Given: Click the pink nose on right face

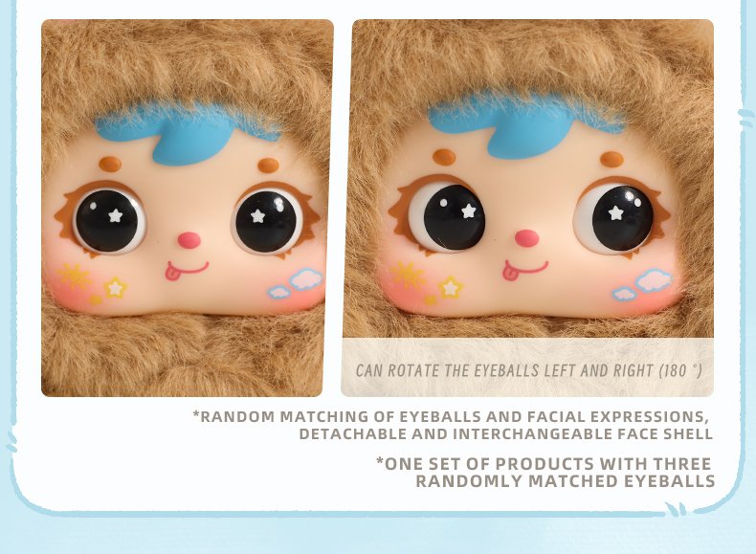Looking at the screenshot, I should pyautogui.click(x=526, y=237).
